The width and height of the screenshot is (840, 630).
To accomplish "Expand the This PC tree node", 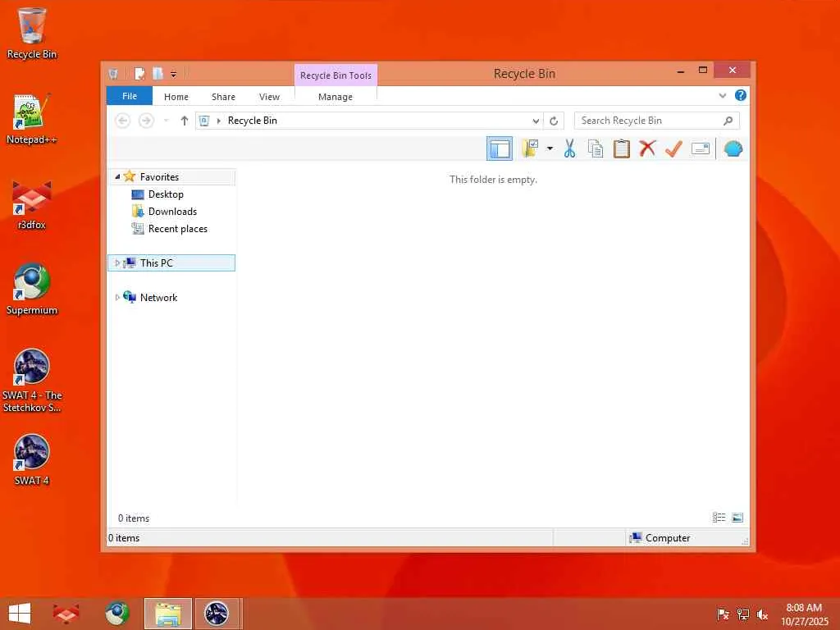I will point(117,263).
